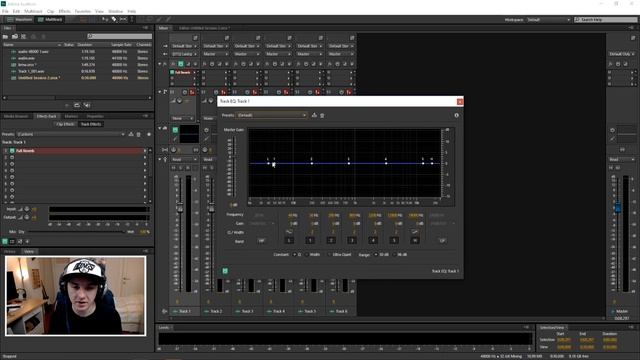Toggle the HP band button in Track EQ
The image size is (640, 360).
[261, 241]
